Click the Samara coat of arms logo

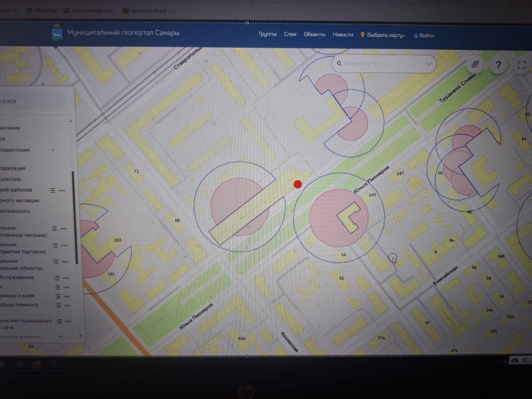point(57,33)
